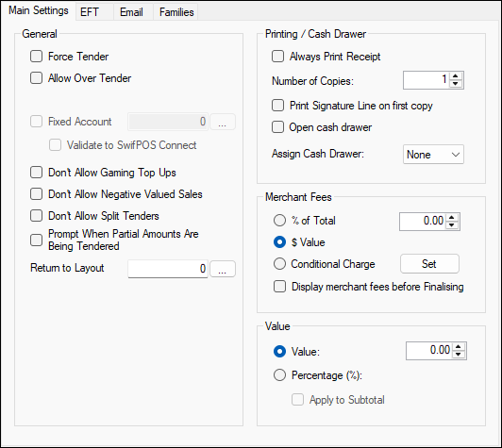Enable Don't Allow Split Tenders
The height and width of the screenshot is (448, 502).
(x=36, y=216)
